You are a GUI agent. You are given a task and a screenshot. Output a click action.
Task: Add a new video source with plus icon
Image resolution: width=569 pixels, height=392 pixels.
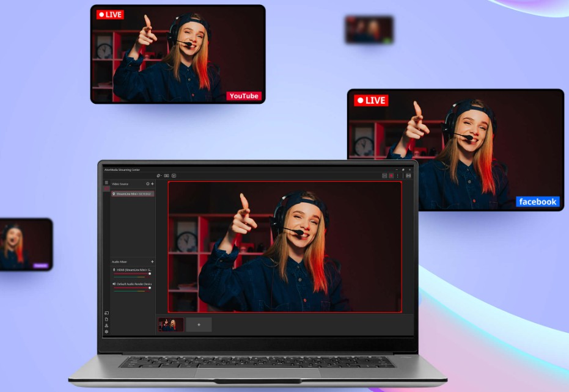click(x=152, y=183)
